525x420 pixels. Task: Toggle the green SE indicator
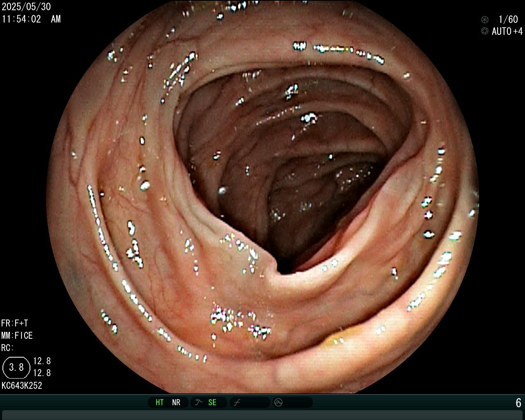(212, 402)
